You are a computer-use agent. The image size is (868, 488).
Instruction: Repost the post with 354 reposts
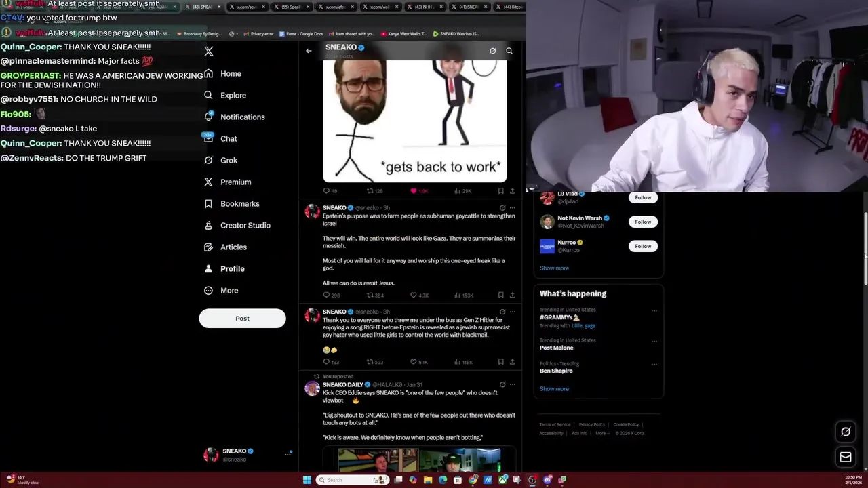tap(376, 296)
